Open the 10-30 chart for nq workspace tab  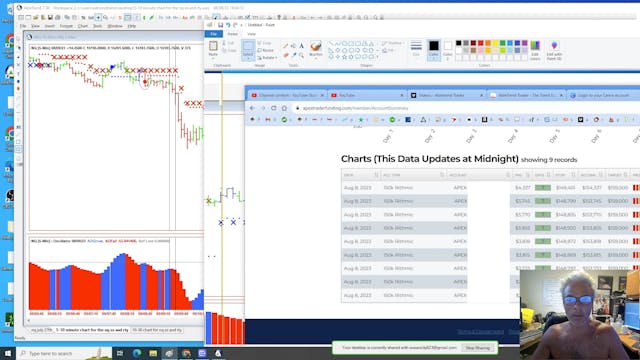point(157,330)
